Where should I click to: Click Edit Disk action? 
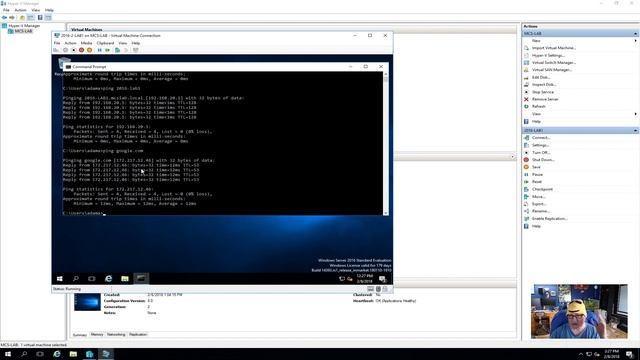point(541,77)
